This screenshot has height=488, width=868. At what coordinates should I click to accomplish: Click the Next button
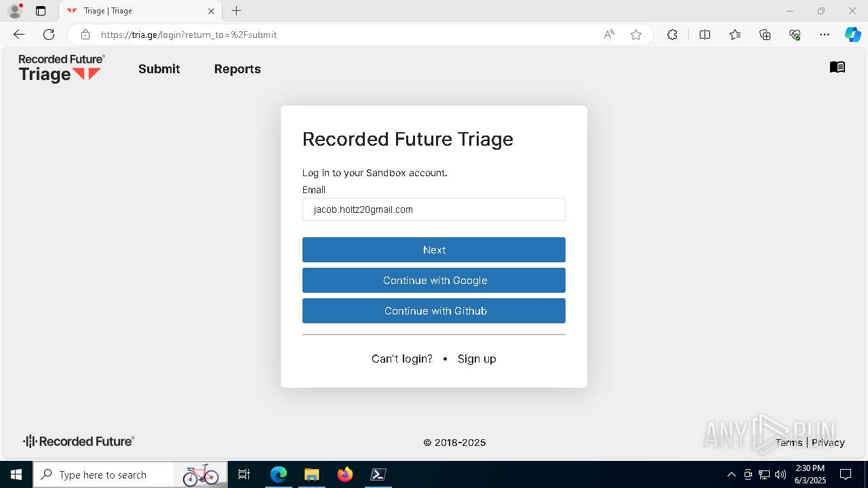click(434, 250)
